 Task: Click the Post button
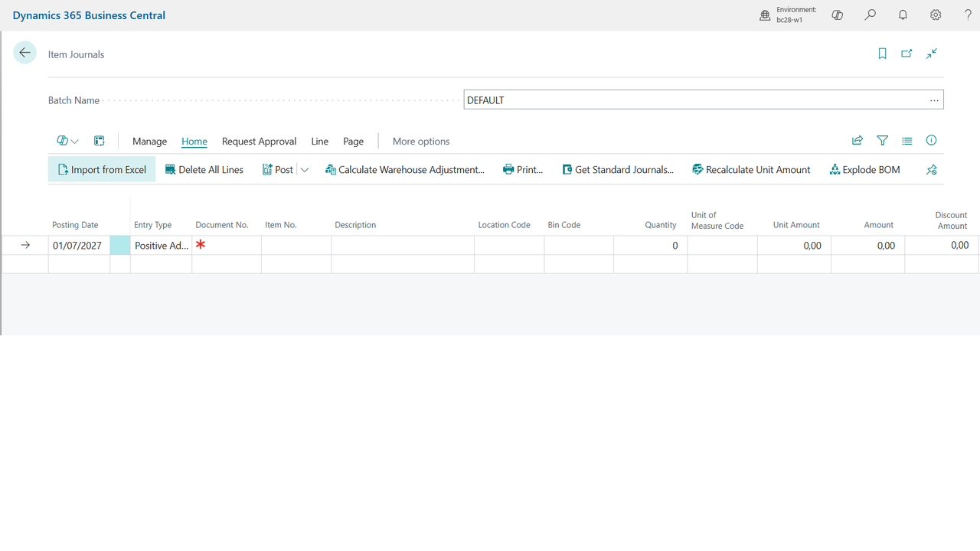278,170
